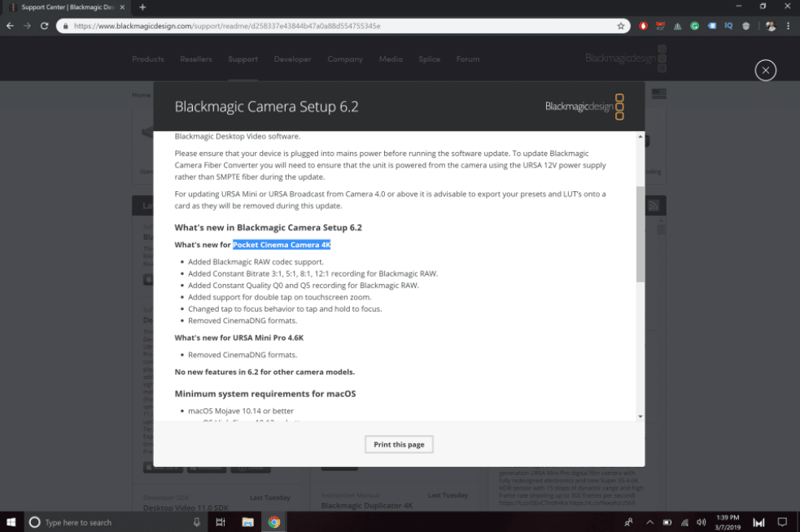Image resolution: width=800 pixels, height=532 pixels.
Task: Click the readme scrollbar up arrow
Action: tap(640, 137)
